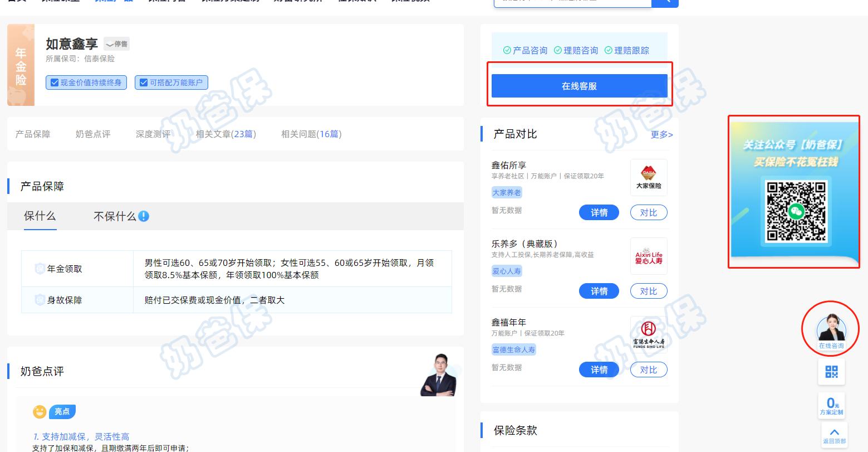Click the 停售 status tag
Viewport: 868px width, 452px height.
pos(116,44)
